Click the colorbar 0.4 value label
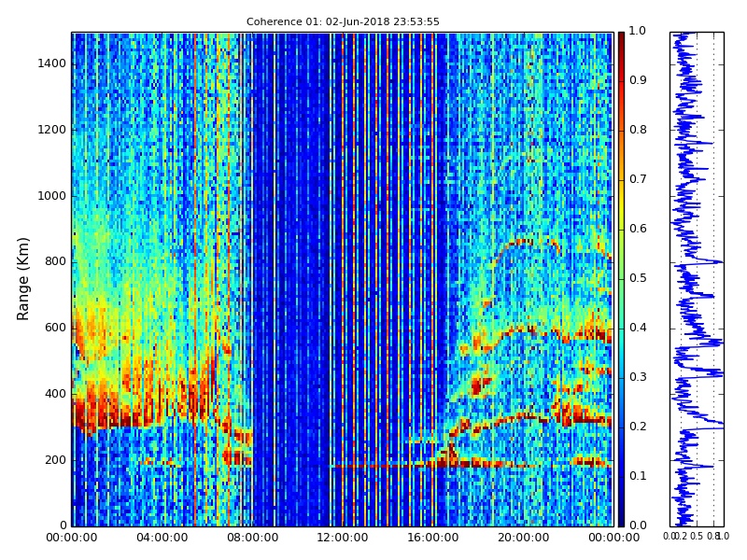The height and width of the screenshot is (560, 747). 638,328
